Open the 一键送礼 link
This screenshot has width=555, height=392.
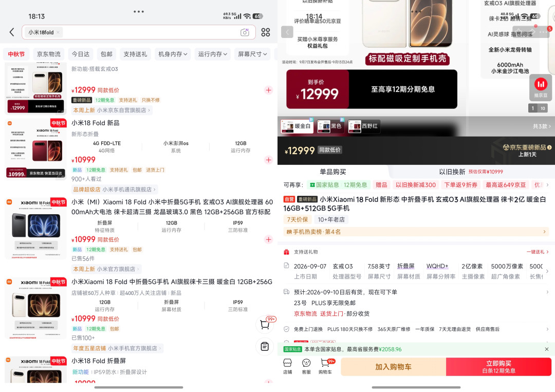[538, 252]
